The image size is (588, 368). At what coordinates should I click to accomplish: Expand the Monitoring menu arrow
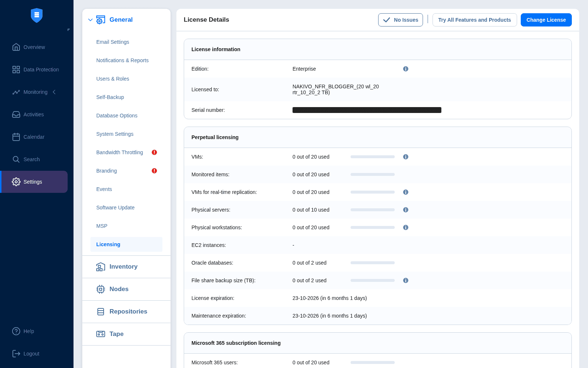[54, 92]
